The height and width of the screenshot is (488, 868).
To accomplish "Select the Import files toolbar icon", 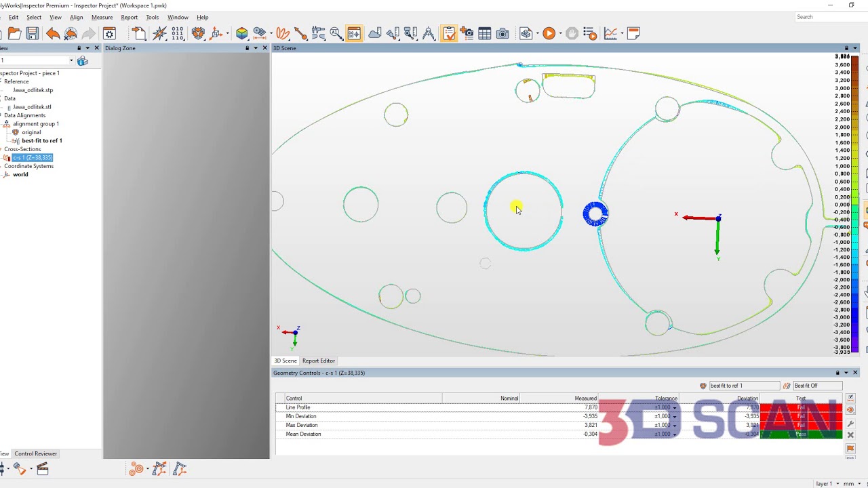I will [x=138, y=33].
